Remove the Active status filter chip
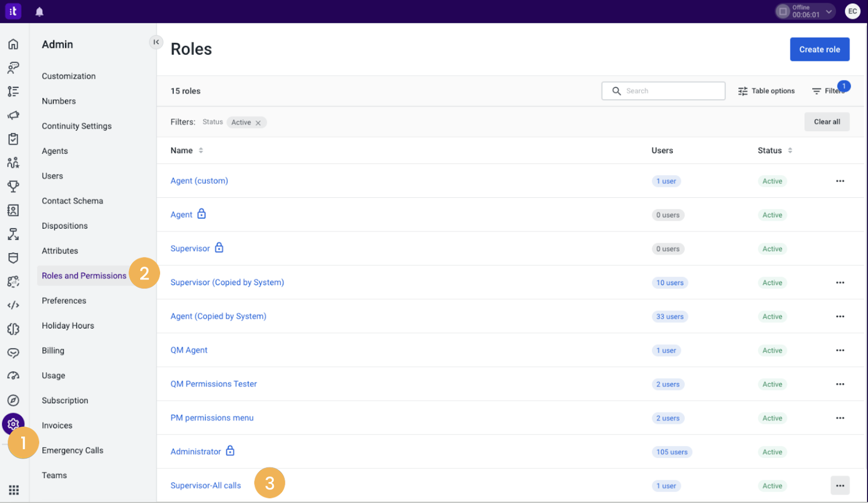 pos(258,123)
